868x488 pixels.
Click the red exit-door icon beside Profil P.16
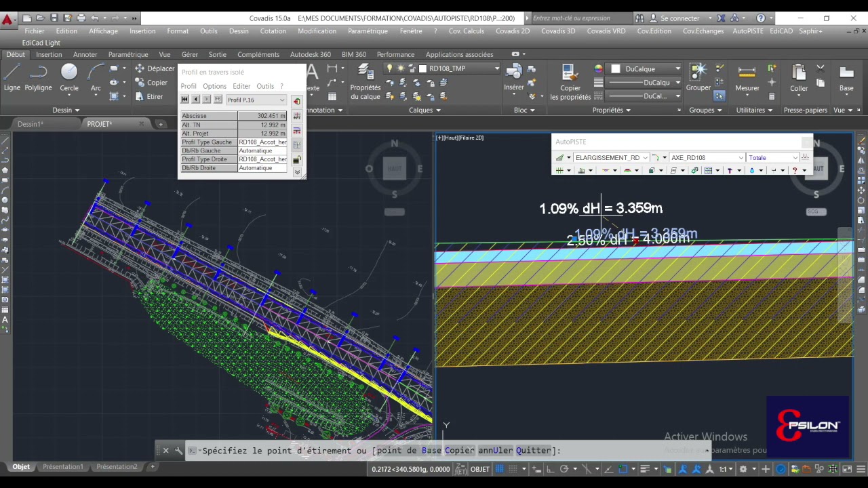[296, 101]
